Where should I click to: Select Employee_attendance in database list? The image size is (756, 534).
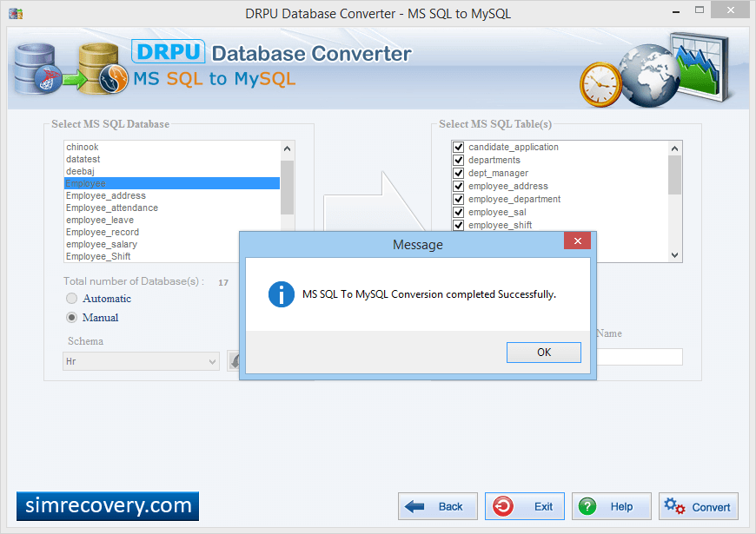(x=112, y=208)
